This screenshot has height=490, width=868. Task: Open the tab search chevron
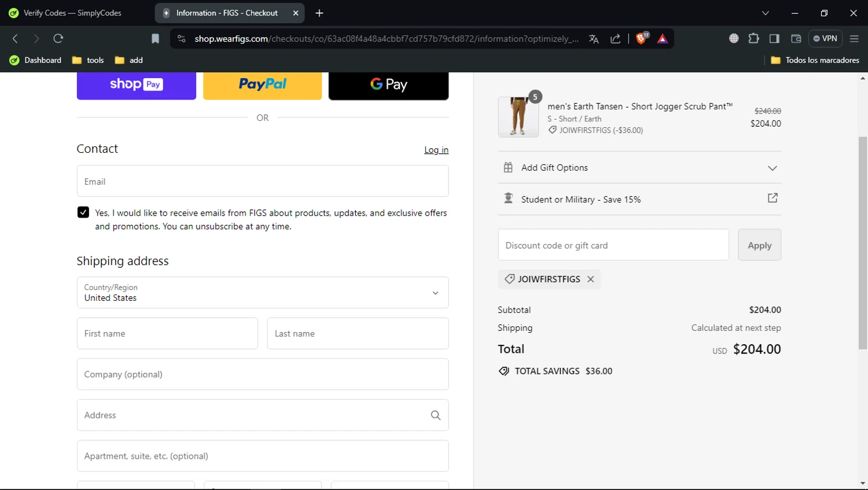(x=766, y=13)
